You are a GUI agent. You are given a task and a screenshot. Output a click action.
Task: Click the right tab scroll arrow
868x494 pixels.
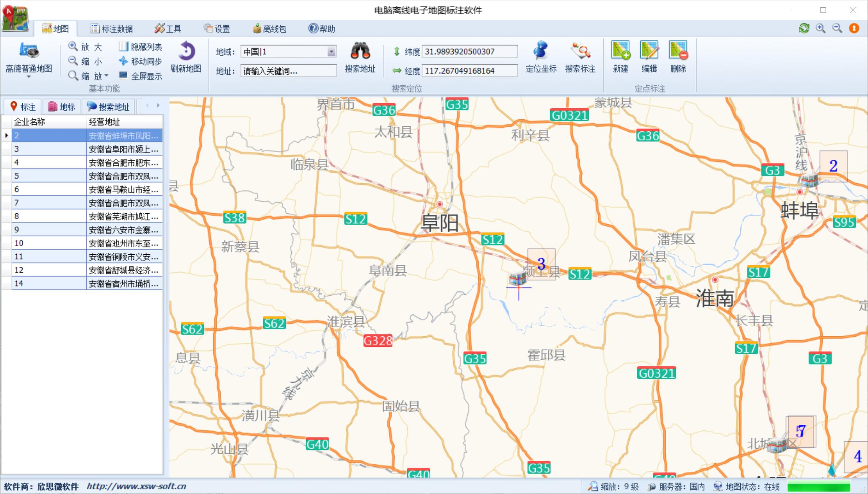[x=158, y=105]
